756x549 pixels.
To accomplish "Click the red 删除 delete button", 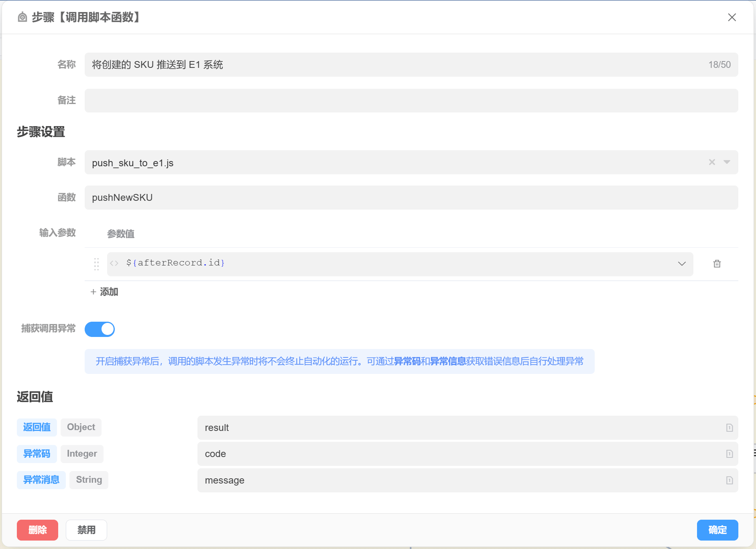I will 37,530.
